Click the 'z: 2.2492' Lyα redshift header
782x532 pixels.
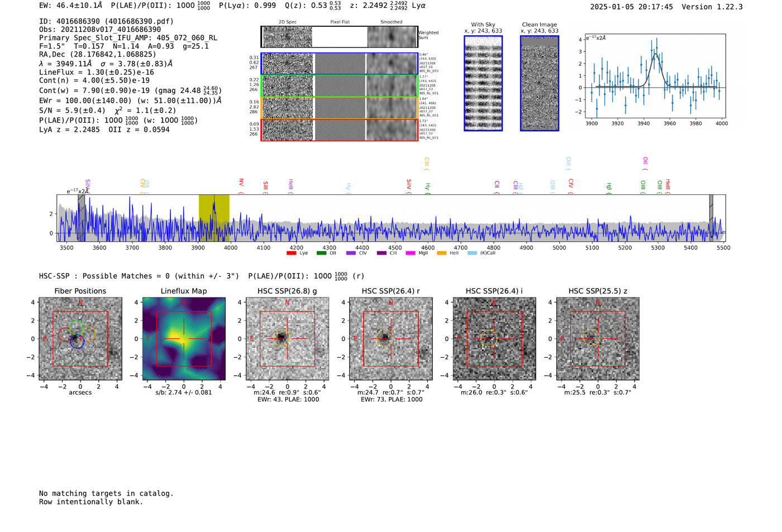click(388, 6)
